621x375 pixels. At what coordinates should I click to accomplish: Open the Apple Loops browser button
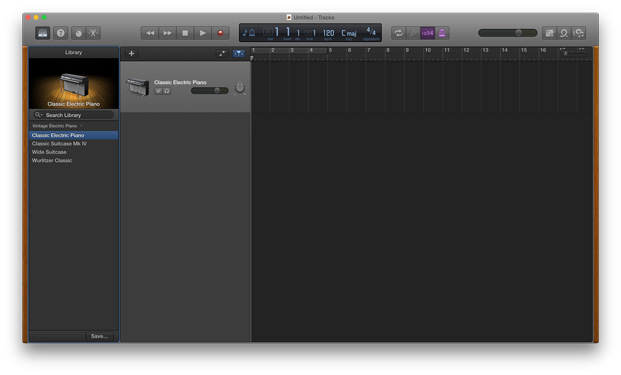point(564,33)
